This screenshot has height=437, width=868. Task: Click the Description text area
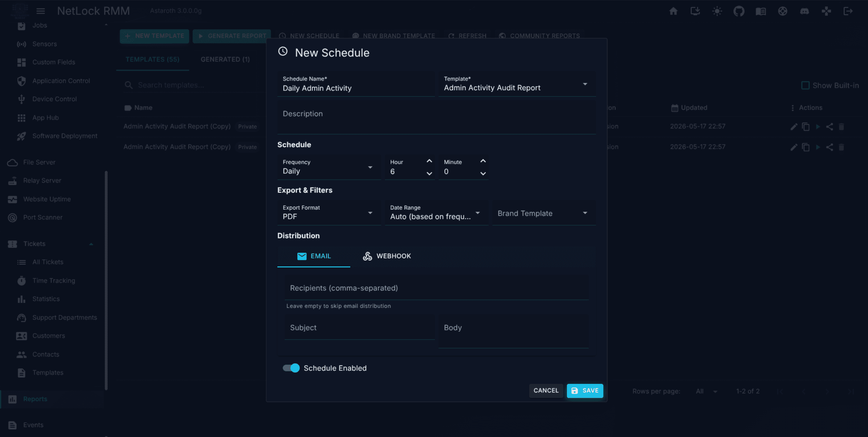click(x=436, y=117)
